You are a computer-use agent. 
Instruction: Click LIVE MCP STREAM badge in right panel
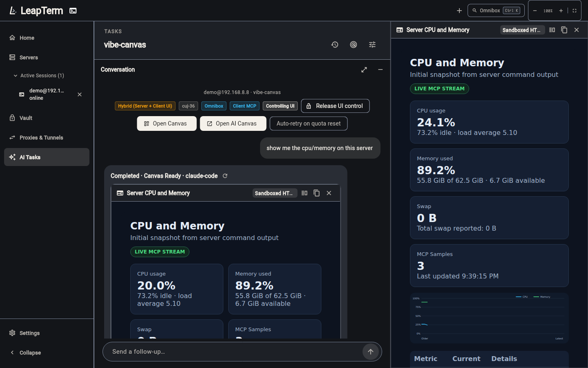point(439,89)
